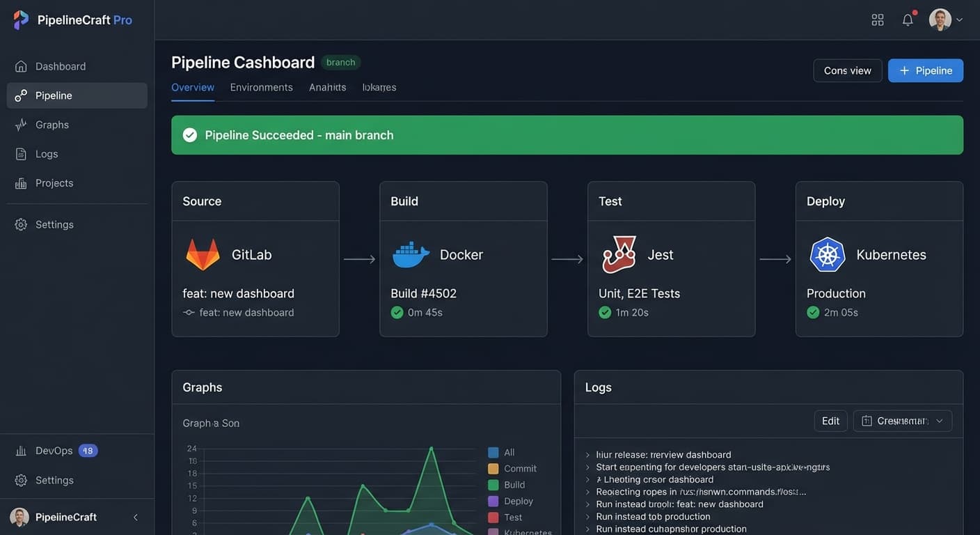The width and height of the screenshot is (980, 535).
Task: Select Pipeline in the sidebar
Action: 77,95
